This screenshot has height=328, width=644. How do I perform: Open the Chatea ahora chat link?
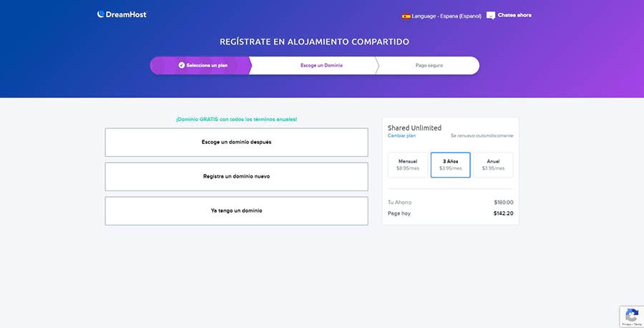(x=514, y=15)
